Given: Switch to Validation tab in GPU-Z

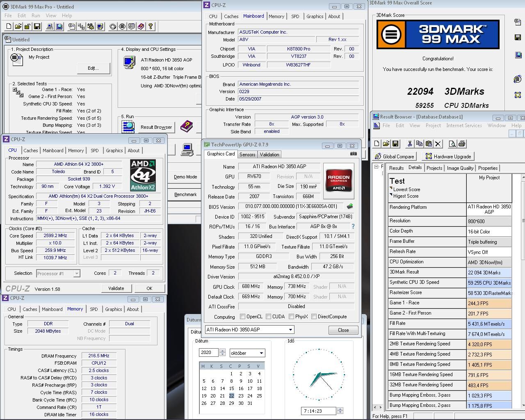Looking at the screenshot, I should click(x=269, y=155).
